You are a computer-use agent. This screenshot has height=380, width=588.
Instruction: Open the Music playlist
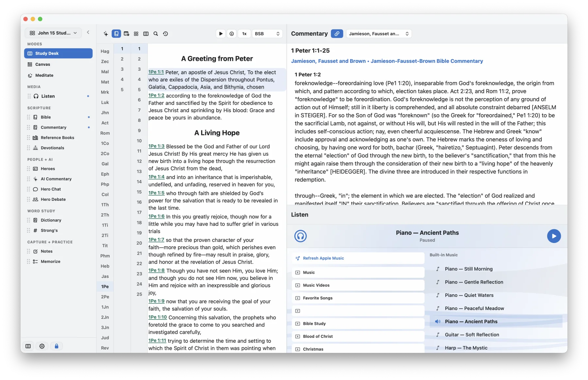(358, 272)
